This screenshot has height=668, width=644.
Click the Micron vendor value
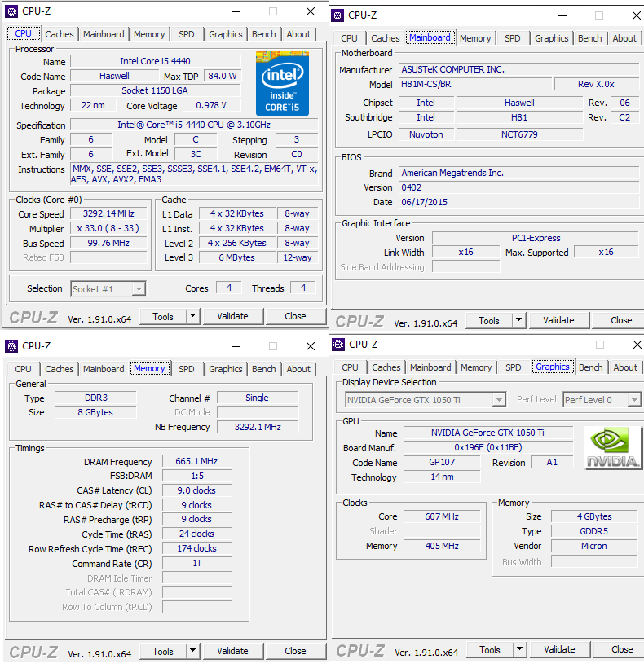(594, 546)
